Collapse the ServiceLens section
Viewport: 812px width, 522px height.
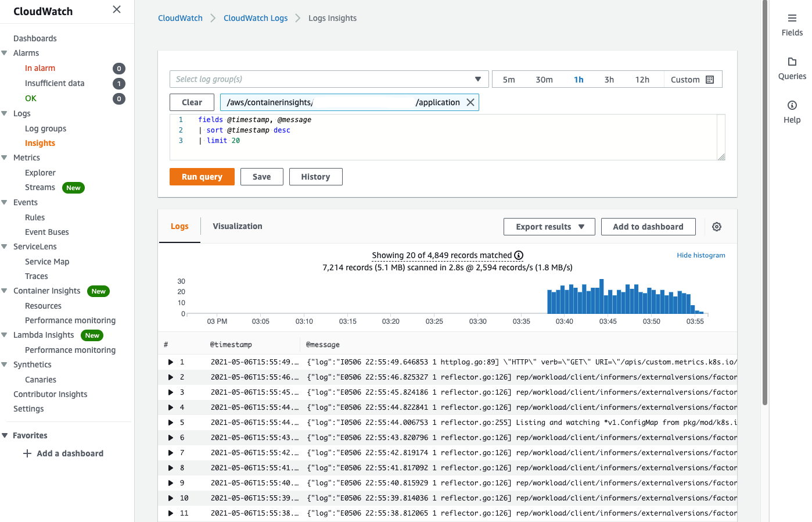pyautogui.click(x=5, y=246)
